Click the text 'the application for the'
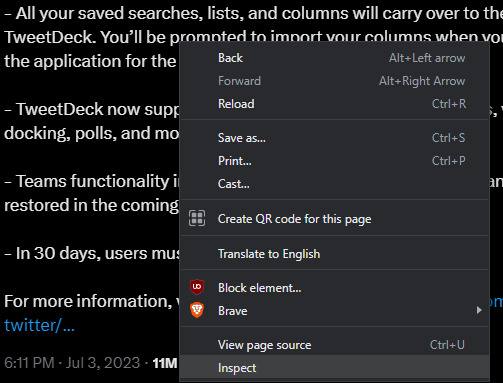Image resolution: width=503 pixels, height=383 pixels. [90, 61]
